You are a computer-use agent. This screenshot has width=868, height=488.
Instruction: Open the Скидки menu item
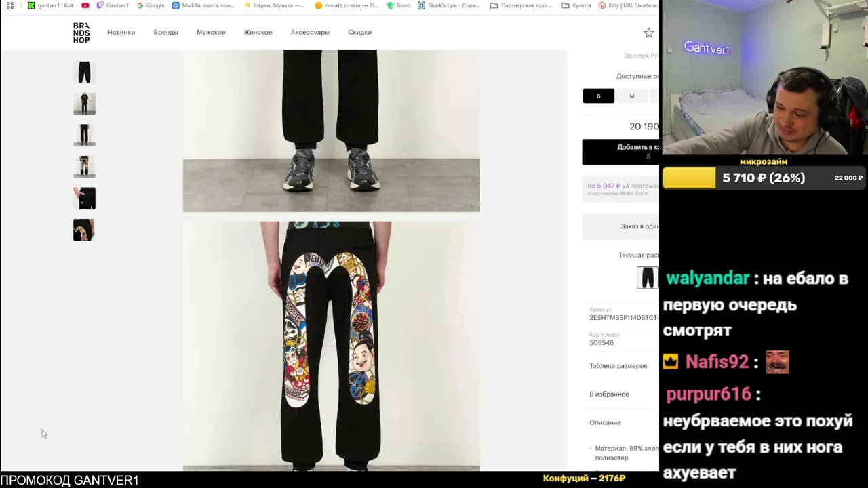(359, 32)
